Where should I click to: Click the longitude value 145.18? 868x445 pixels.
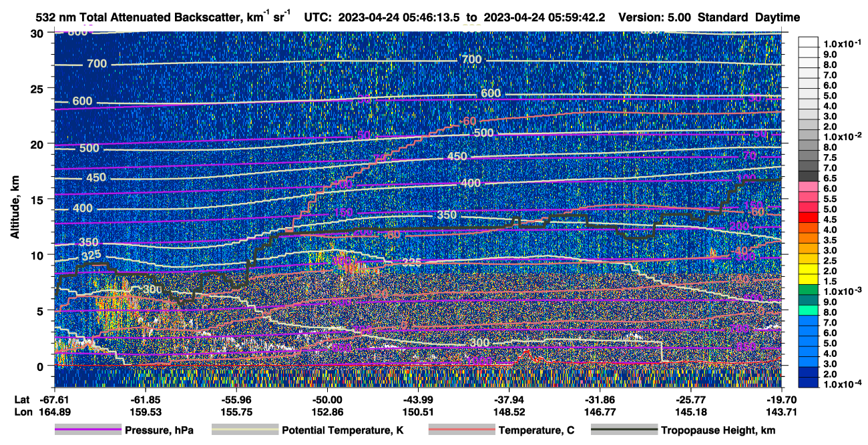pyautogui.click(x=690, y=412)
